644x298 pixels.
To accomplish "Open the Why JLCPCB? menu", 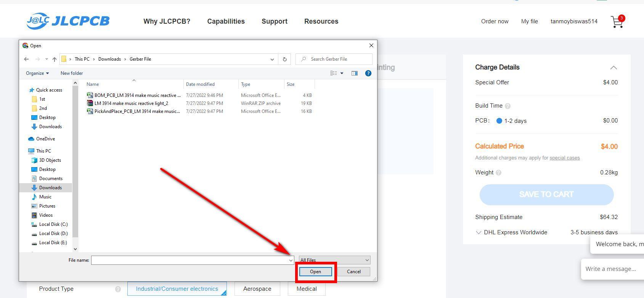I will (167, 21).
